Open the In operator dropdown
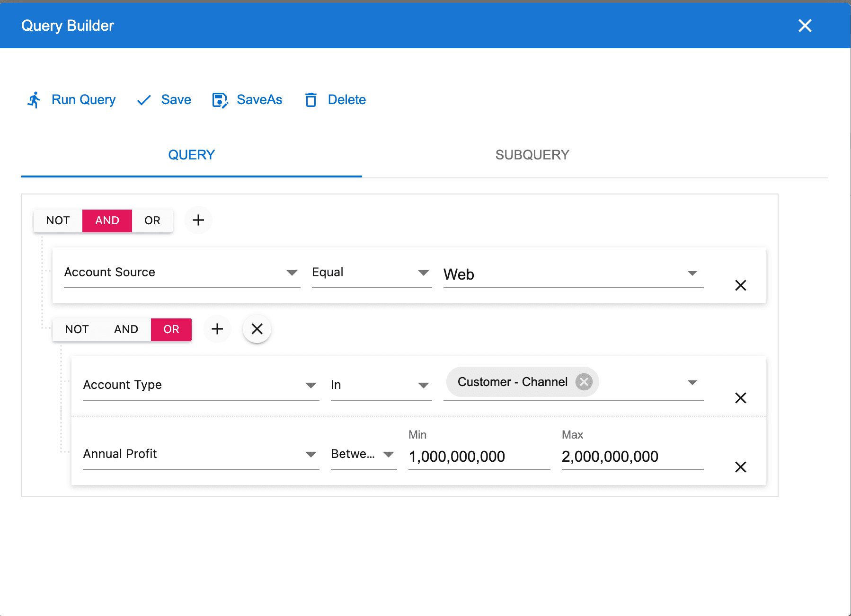Image resolution: width=851 pixels, height=616 pixels. pyautogui.click(x=381, y=385)
